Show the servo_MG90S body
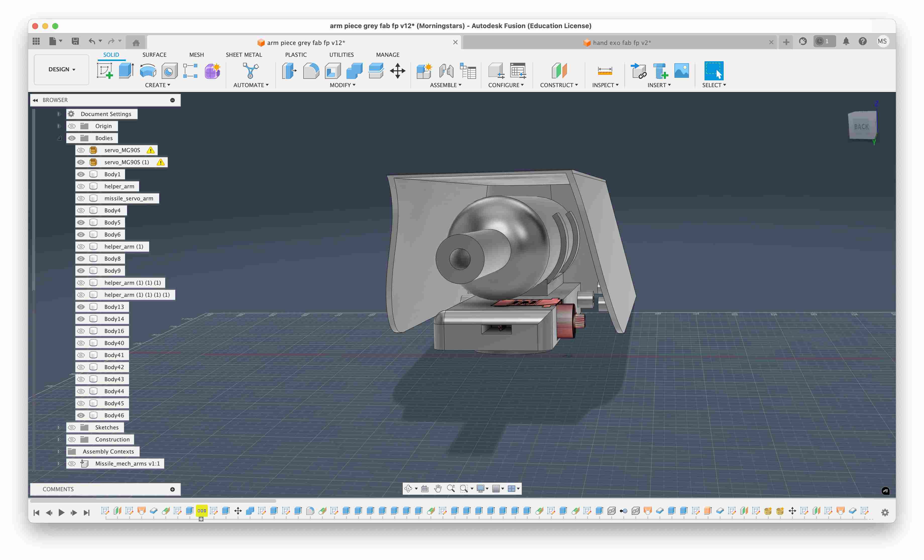924x560 pixels. pyautogui.click(x=81, y=150)
